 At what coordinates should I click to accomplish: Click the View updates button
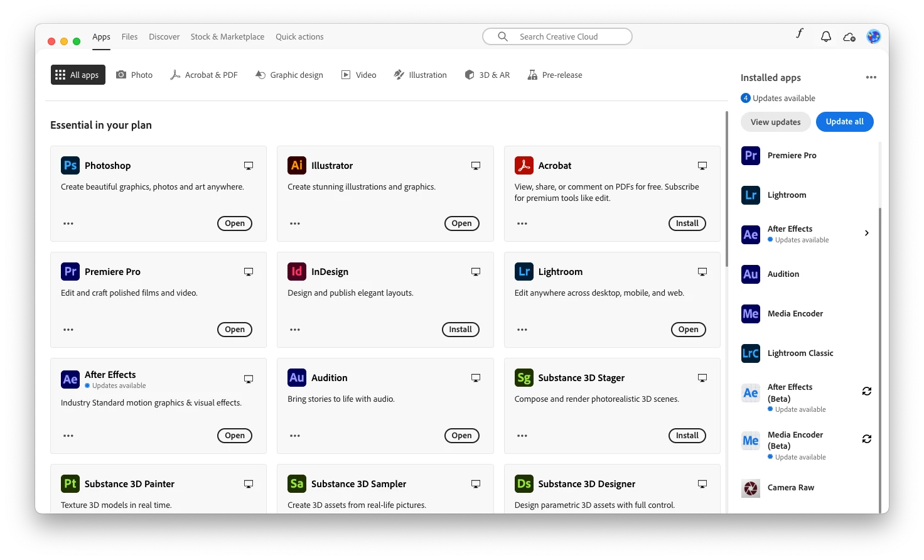775,122
